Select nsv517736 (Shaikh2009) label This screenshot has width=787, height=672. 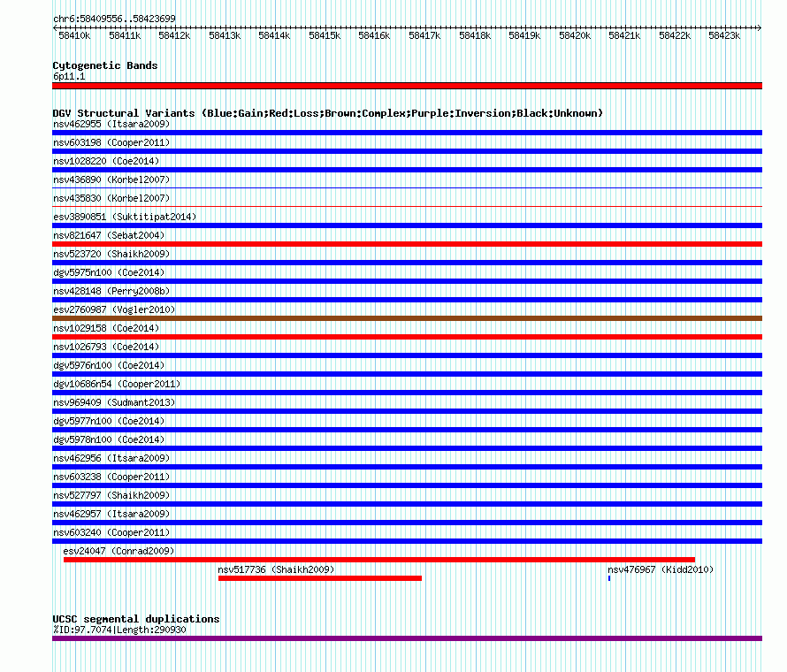pyautogui.click(x=276, y=569)
